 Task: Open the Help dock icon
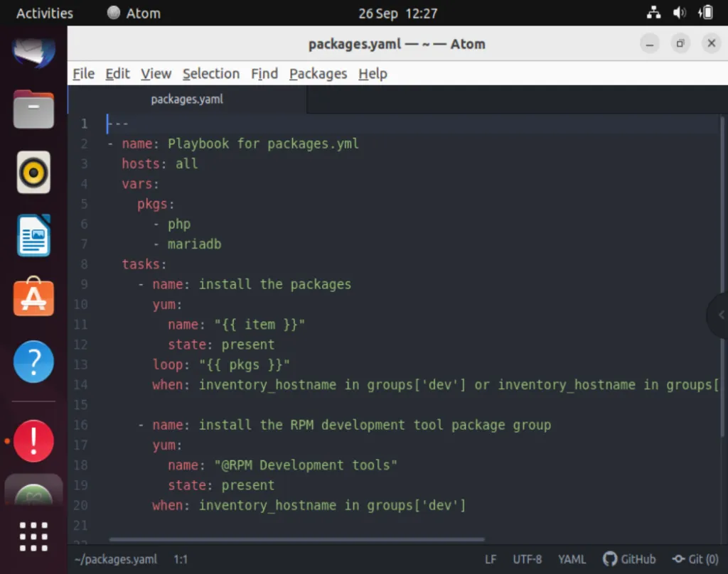tap(33, 362)
